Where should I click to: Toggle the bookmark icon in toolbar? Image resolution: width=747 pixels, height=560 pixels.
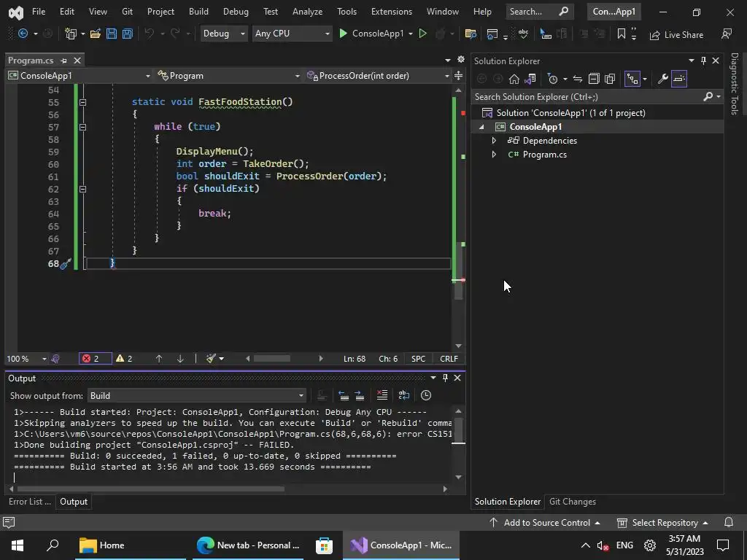pyautogui.click(x=622, y=34)
